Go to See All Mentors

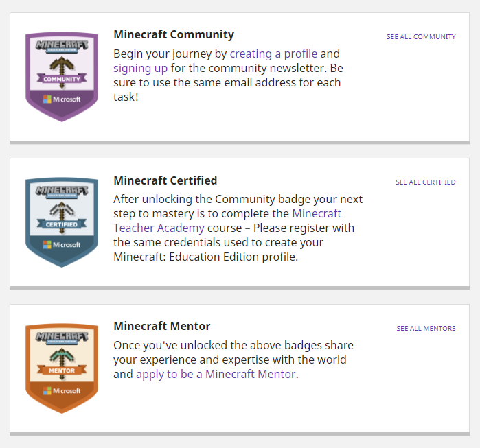point(426,329)
